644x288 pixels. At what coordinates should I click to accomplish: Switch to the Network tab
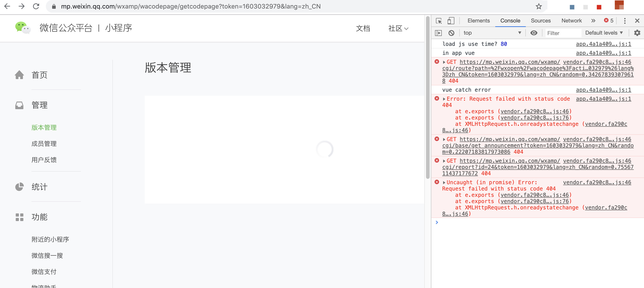[571, 21]
